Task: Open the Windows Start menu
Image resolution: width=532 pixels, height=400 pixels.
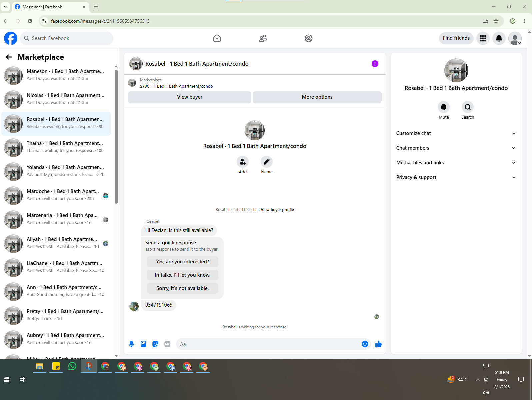Action: pos(7,380)
